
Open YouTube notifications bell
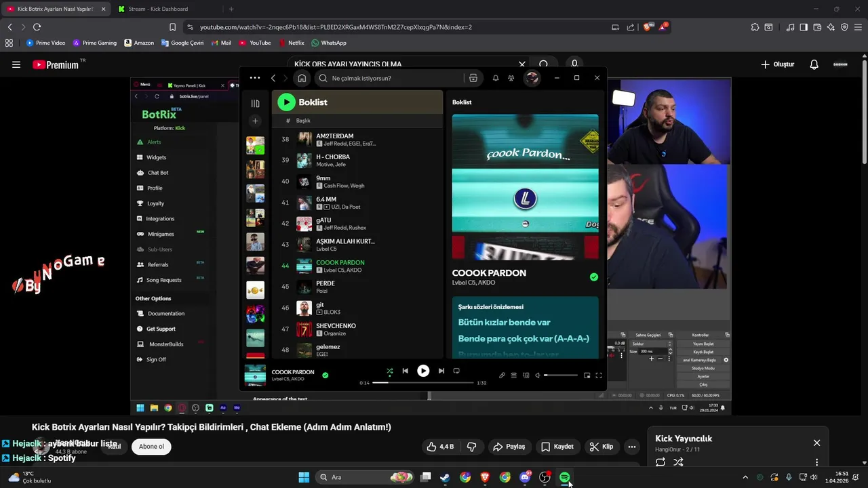(814, 64)
